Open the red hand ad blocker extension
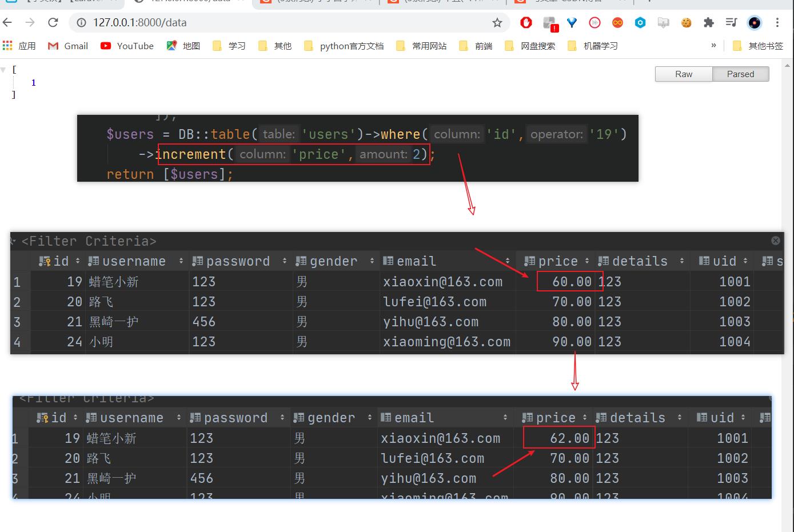The image size is (794, 532). coord(526,22)
